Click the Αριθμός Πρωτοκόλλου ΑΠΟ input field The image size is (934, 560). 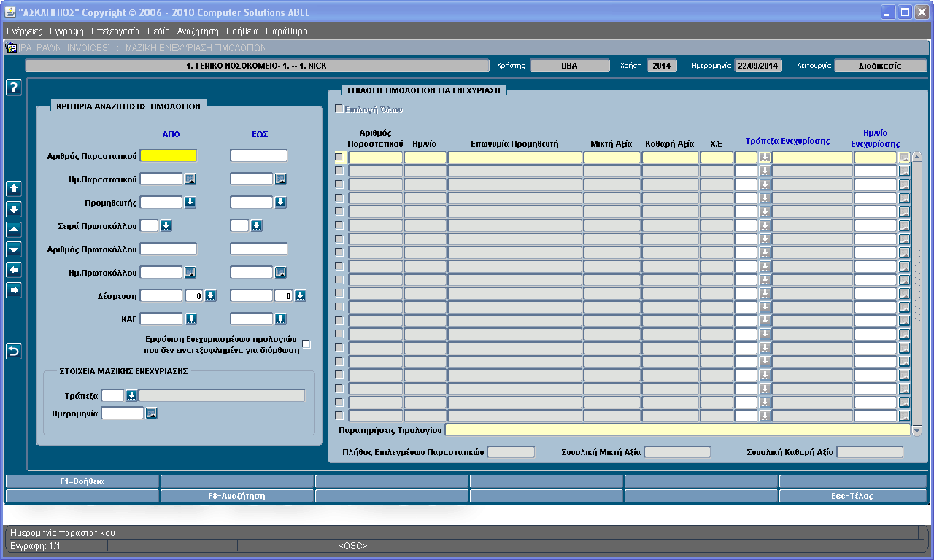tap(169, 249)
